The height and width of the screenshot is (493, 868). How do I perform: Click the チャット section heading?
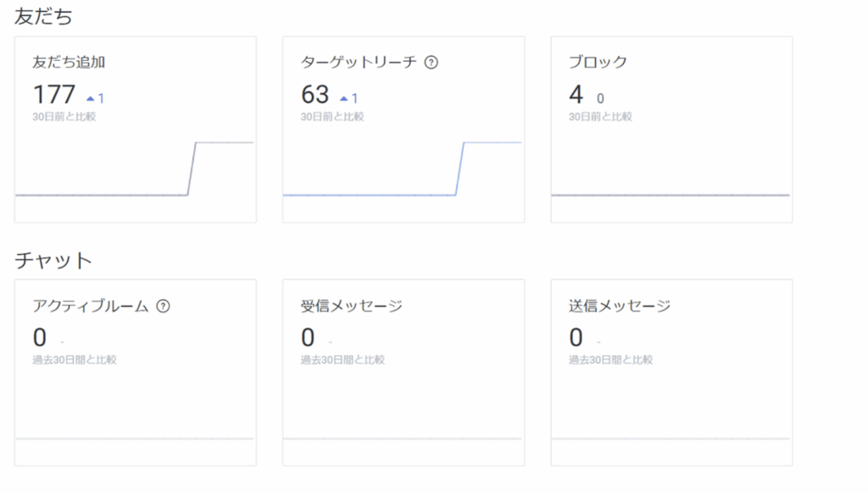click(53, 260)
